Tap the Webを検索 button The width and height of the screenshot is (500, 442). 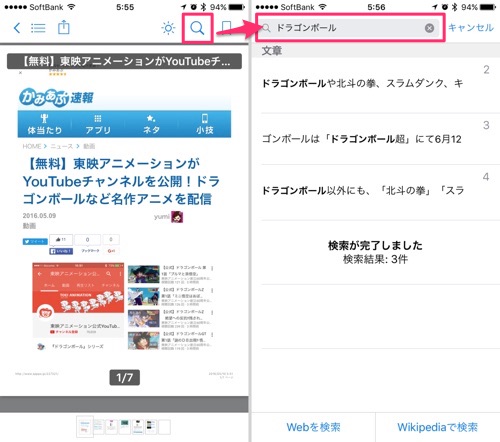[313, 427]
